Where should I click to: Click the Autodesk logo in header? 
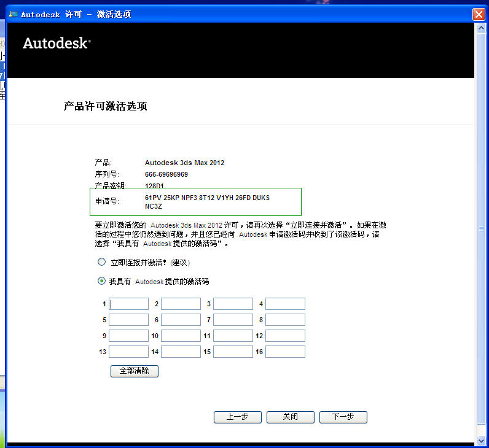coord(57,44)
